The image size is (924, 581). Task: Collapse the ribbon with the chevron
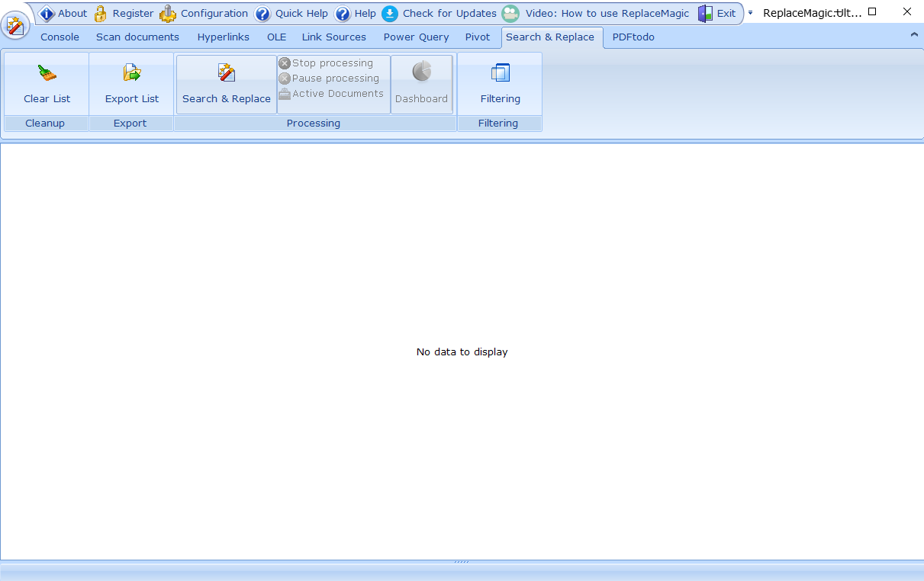point(914,35)
